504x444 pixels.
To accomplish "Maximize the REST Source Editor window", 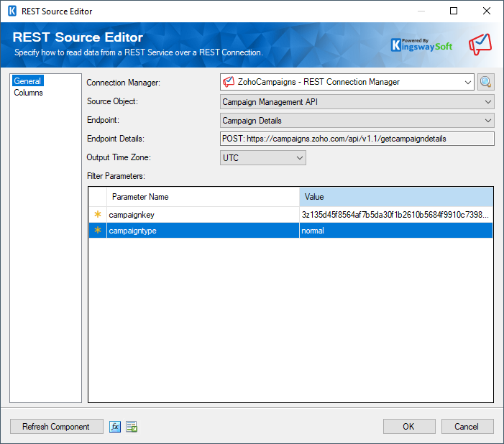I will [454, 11].
